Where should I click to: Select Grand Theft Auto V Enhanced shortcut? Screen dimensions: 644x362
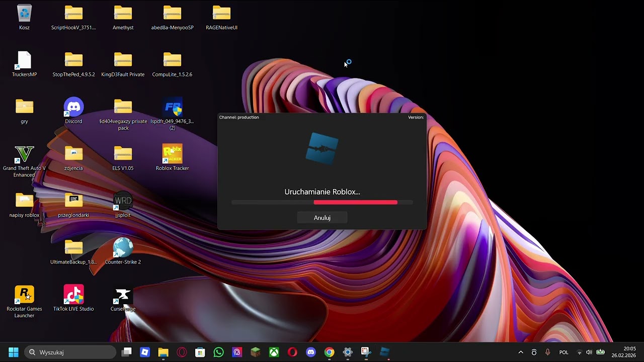point(24,161)
